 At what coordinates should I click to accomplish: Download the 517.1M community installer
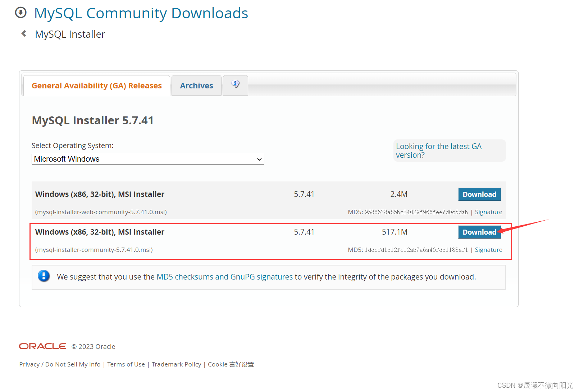tap(479, 232)
